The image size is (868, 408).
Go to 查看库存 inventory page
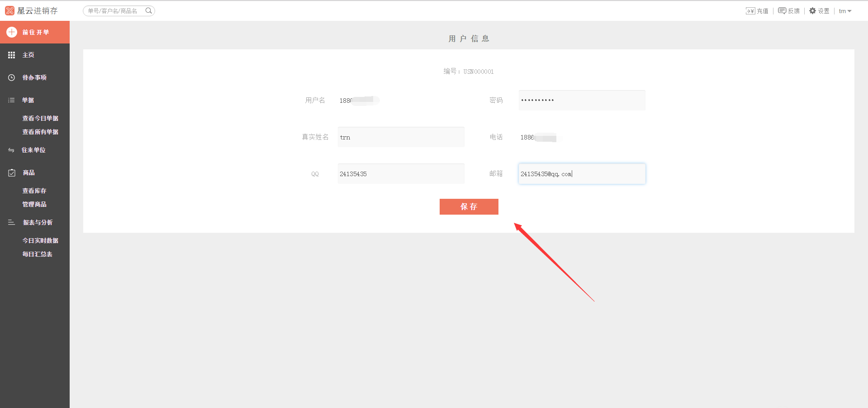[x=34, y=191]
